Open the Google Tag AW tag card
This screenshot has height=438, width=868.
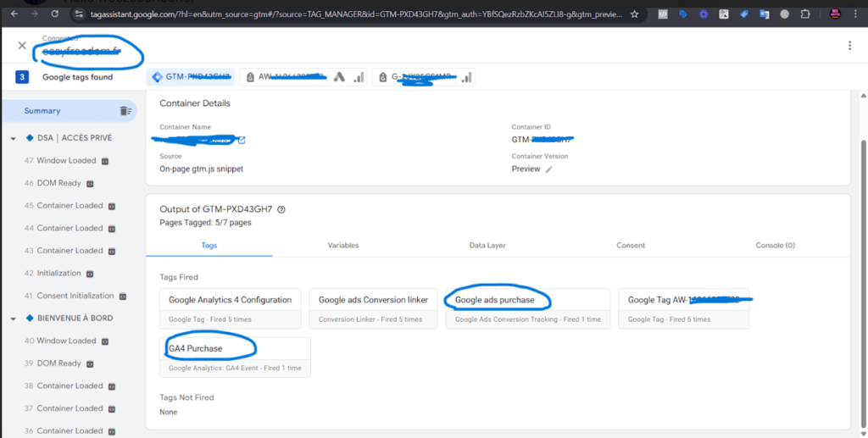(x=684, y=308)
